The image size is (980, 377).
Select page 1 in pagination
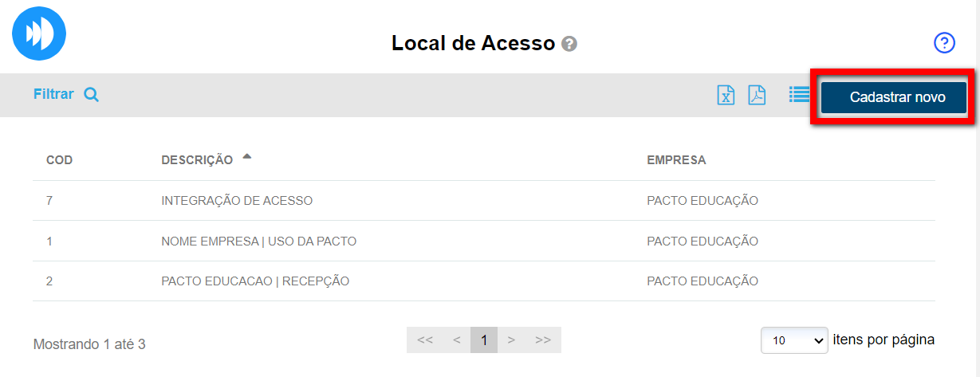coord(484,340)
